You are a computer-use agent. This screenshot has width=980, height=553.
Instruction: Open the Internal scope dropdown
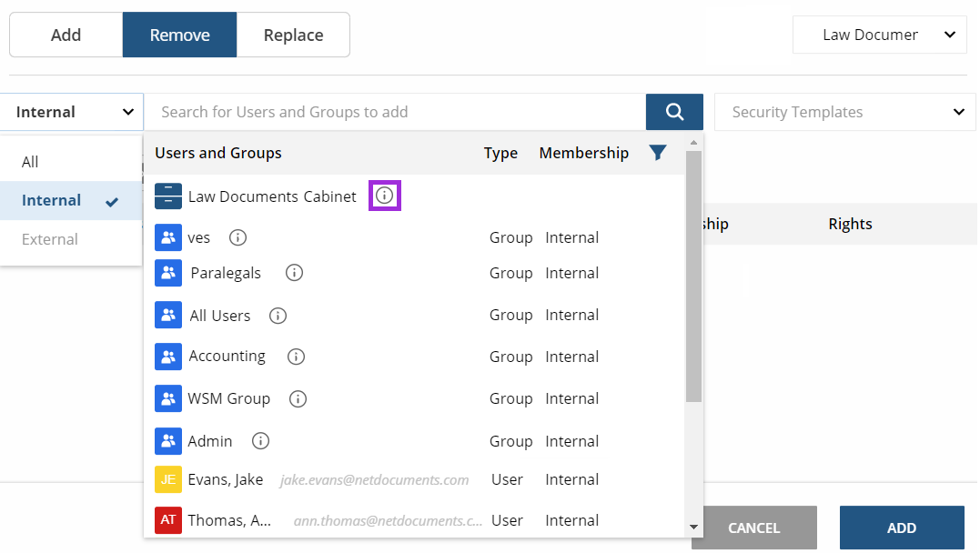click(x=71, y=111)
